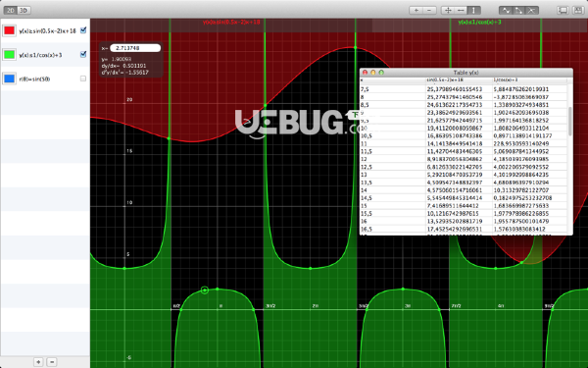Enable the r(θ)=sin(5θ) equation checkbox

point(83,79)
